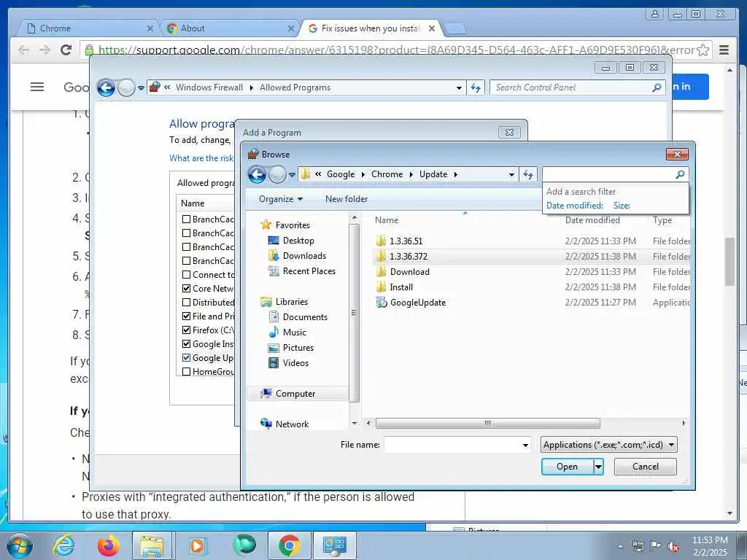Select Computer in navigation pane
Viewport: 747px width, 560px height.
pos(295,393)
